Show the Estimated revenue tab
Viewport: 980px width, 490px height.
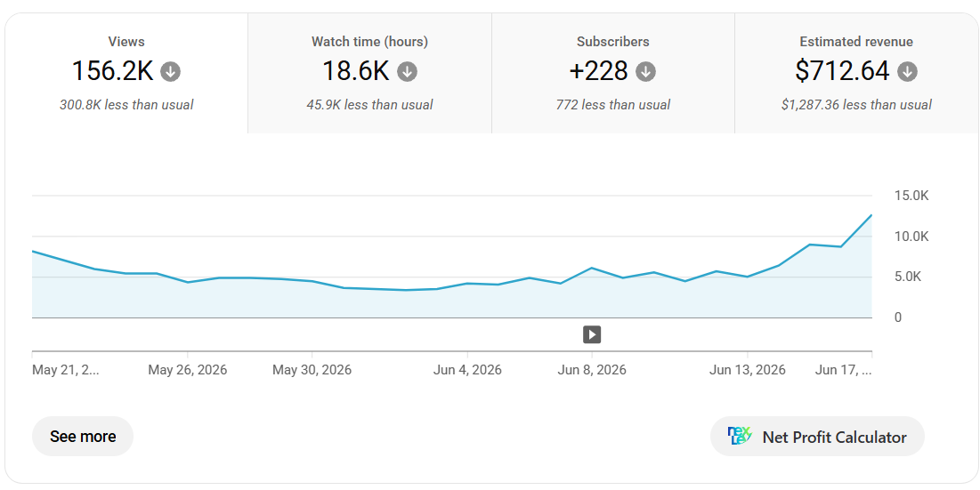click(x=856, y=74)
